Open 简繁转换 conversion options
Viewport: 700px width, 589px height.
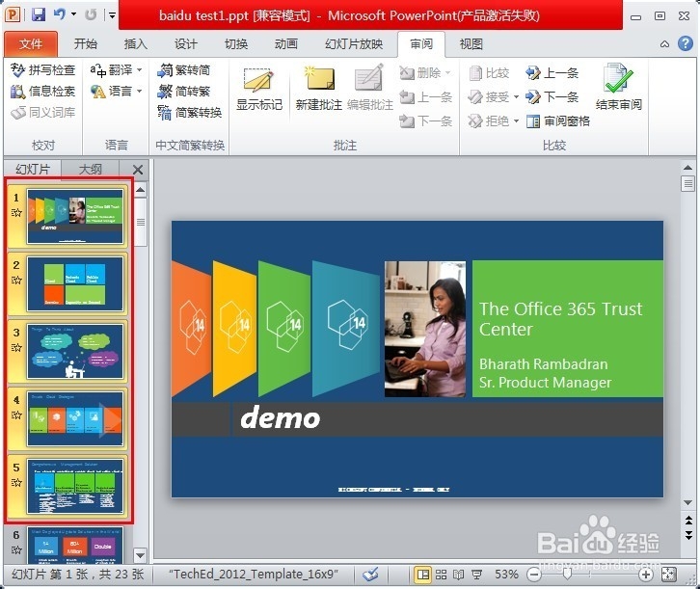coord(189,113)
